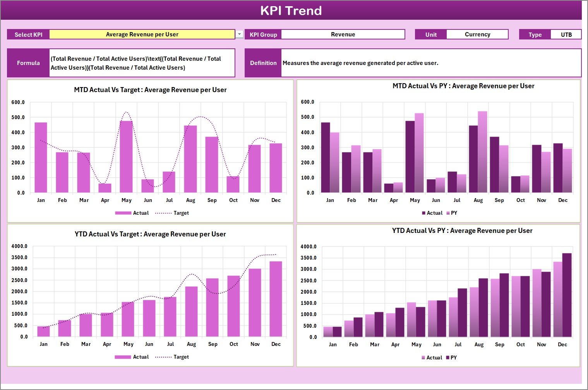This screenshot has width=588, height=390.
Task: Select the Actual legend in YTD PY chart
Action: (x=432, y=357)
